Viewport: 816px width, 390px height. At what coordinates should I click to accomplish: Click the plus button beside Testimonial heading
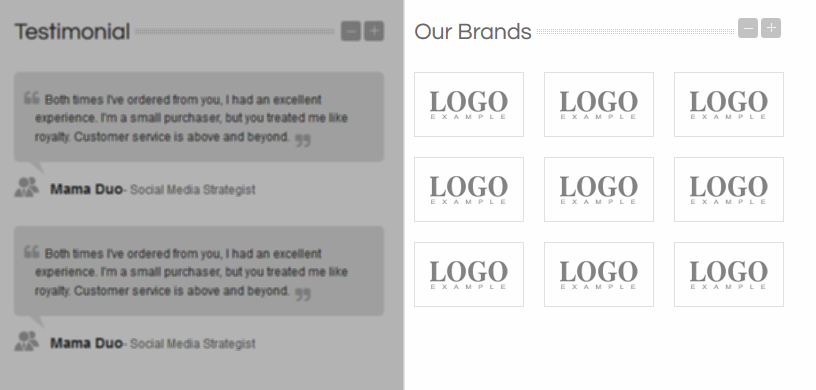coord(374,31)
